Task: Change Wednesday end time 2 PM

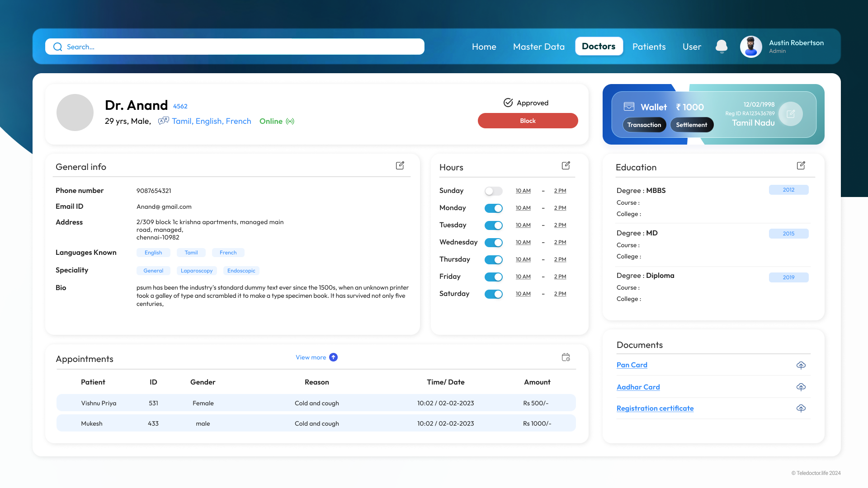Action: click(560, 242)
